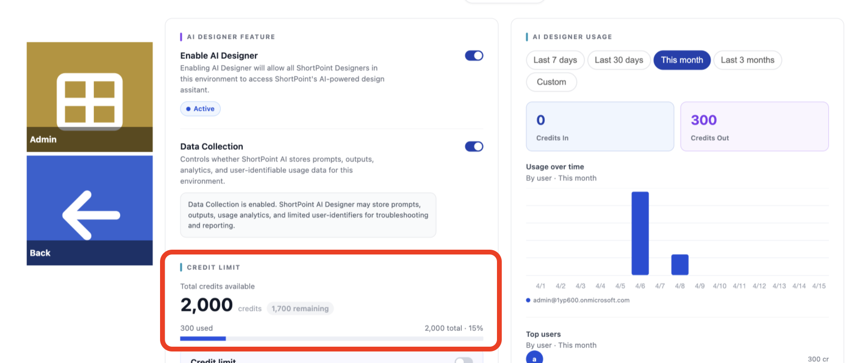The width and height of the screenshot is (868, 363).
Task: Click the Data Collection enabled notice
Action: pos(308,215)
